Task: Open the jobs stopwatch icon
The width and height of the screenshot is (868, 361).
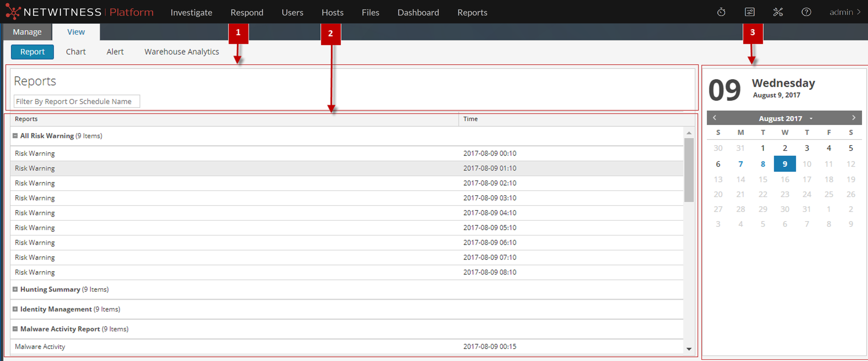Action: [x=721, y=12]
